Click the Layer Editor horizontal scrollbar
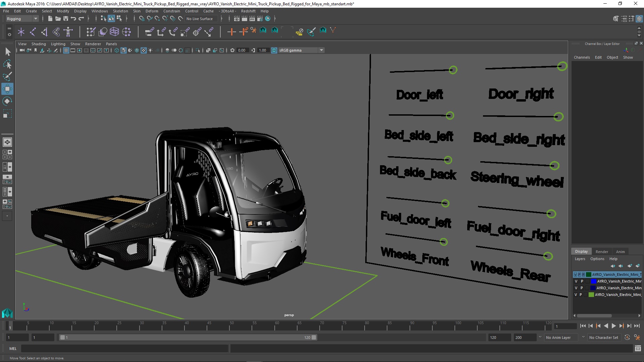 click(594, 316)
